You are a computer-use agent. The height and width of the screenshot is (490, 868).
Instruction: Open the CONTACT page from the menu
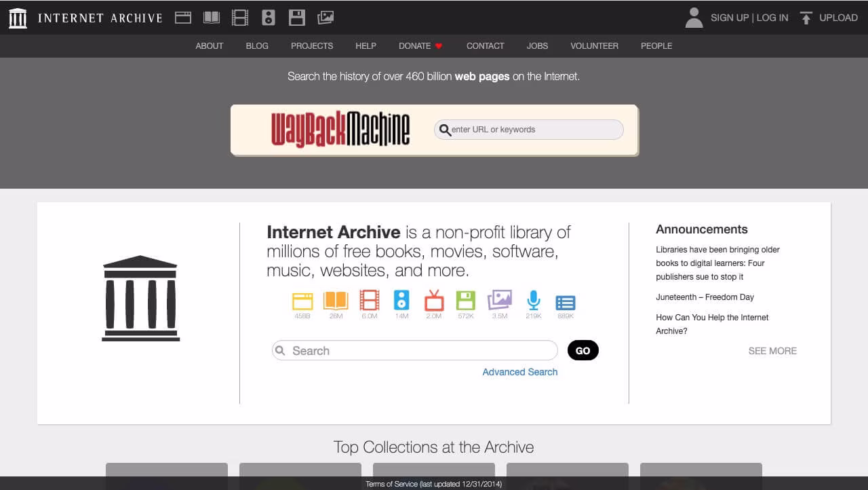tap(486, 46)
